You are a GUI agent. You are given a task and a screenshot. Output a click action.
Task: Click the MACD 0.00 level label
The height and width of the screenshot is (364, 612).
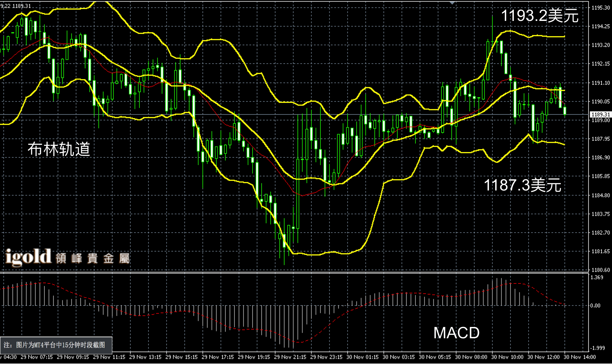(595, 305)
